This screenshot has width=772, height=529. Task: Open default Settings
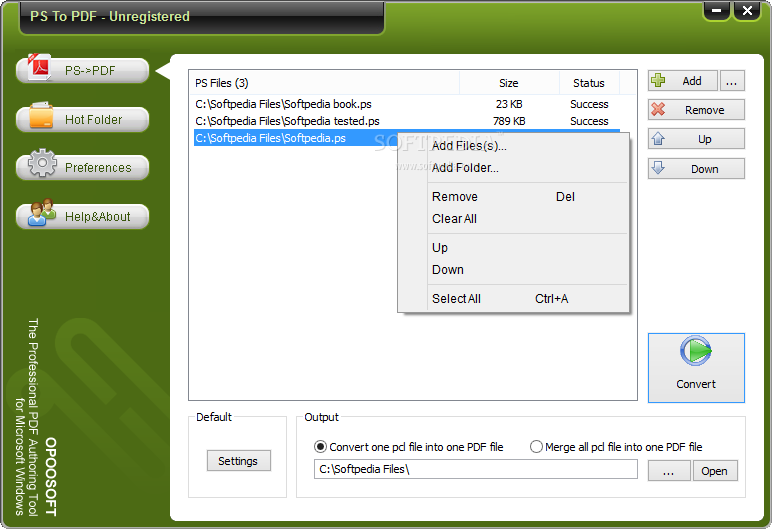[238, 461]
